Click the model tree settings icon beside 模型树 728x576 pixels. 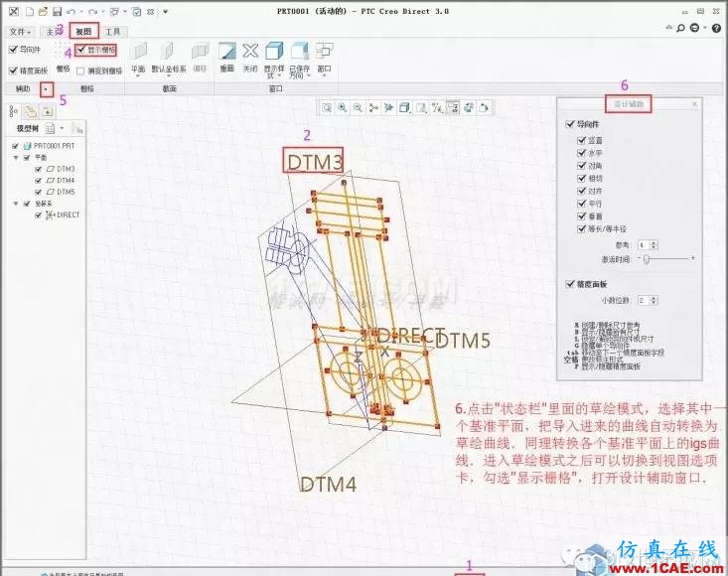click(50, 128)
